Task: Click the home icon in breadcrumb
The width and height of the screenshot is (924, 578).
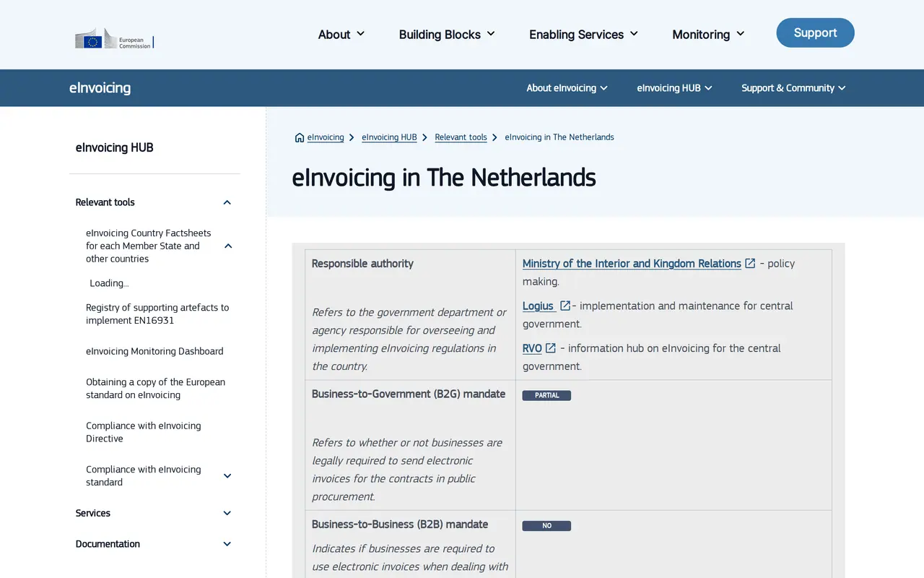Action: [300, 137]
